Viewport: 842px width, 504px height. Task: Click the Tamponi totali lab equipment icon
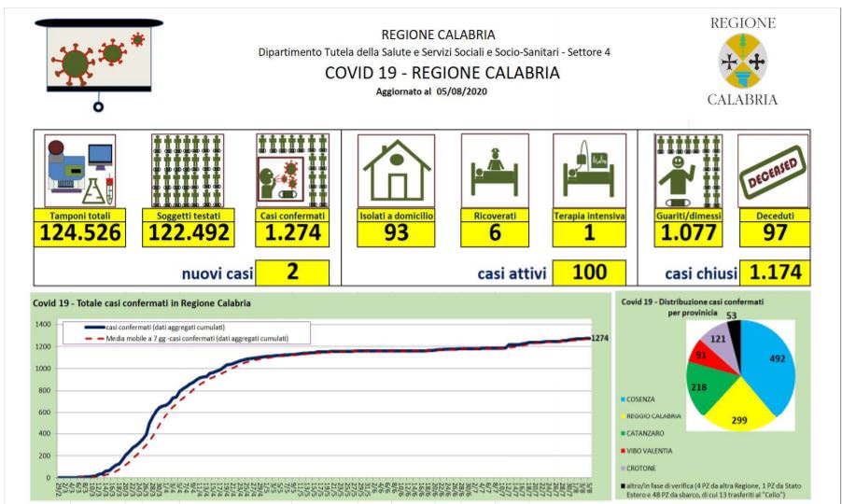click(79, 170)
